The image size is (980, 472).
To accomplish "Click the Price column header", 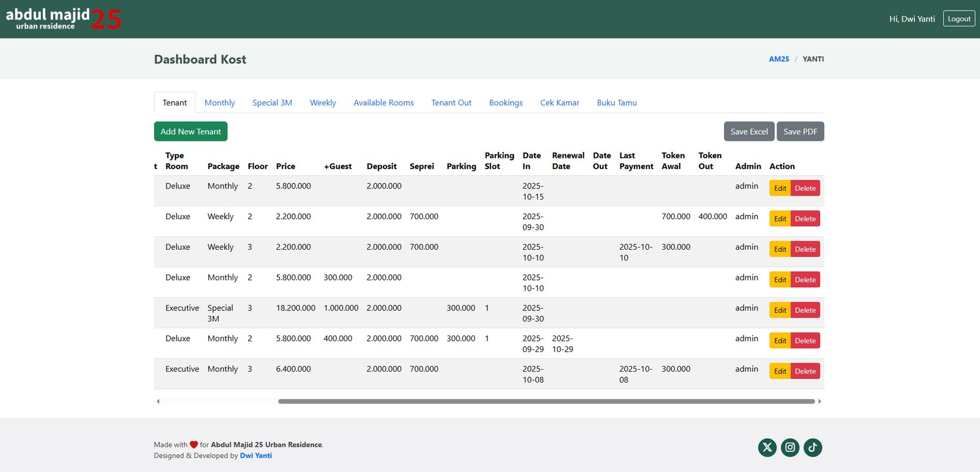I will [x=285, y=167].
